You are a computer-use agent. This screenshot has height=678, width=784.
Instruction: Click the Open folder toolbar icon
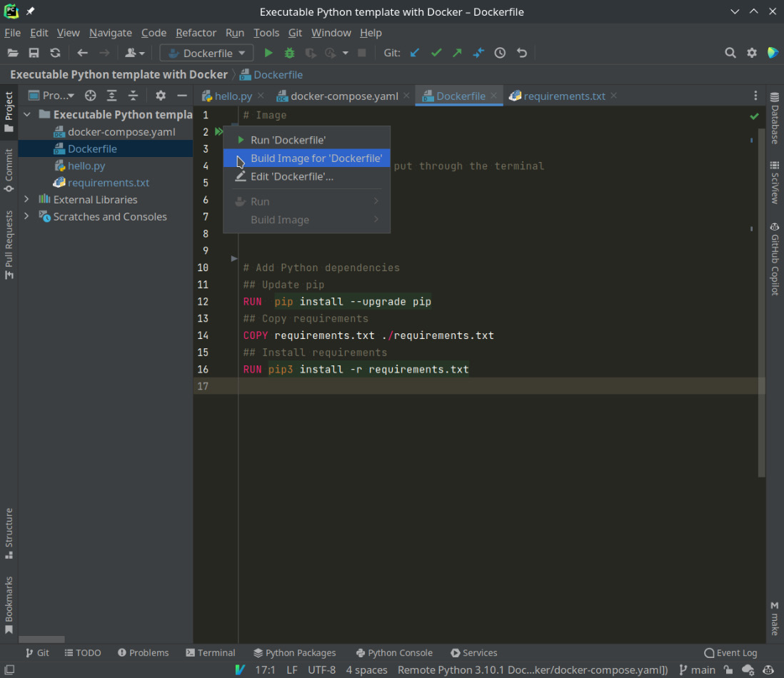pos(13,53)
